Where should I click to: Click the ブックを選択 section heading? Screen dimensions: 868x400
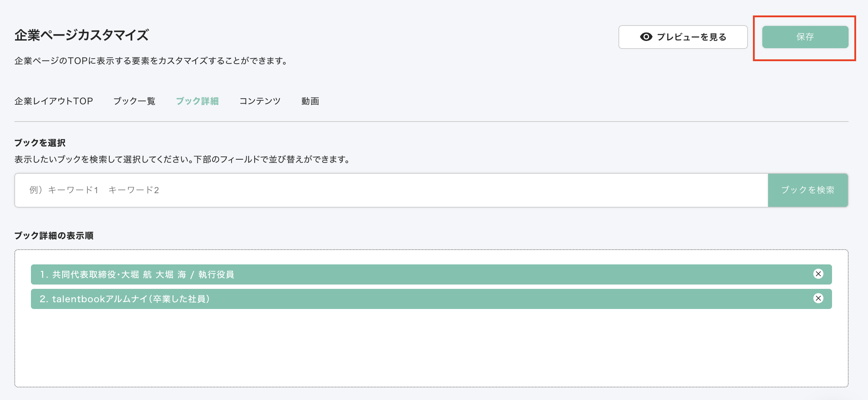tap(40, 143)
